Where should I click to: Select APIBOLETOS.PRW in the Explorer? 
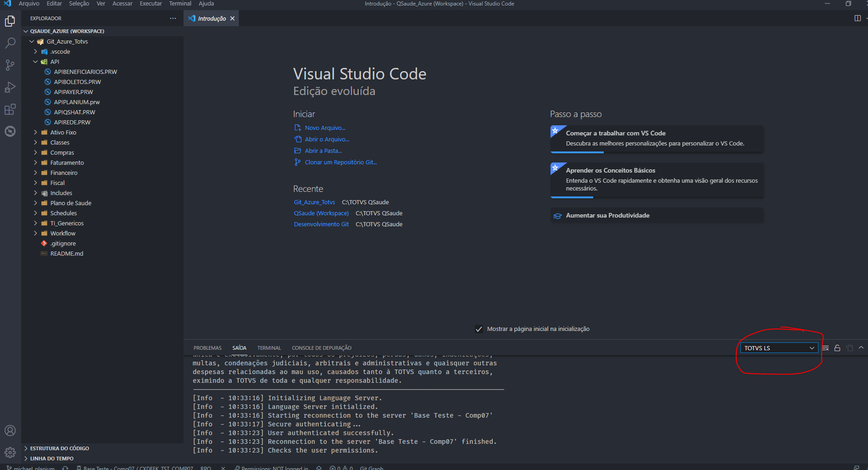[77, 82]
